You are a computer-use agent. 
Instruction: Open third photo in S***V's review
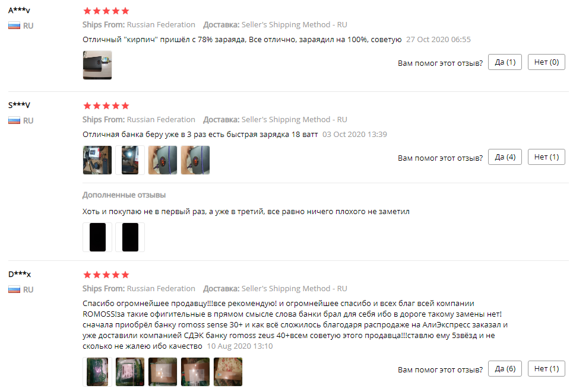[163, 160]
